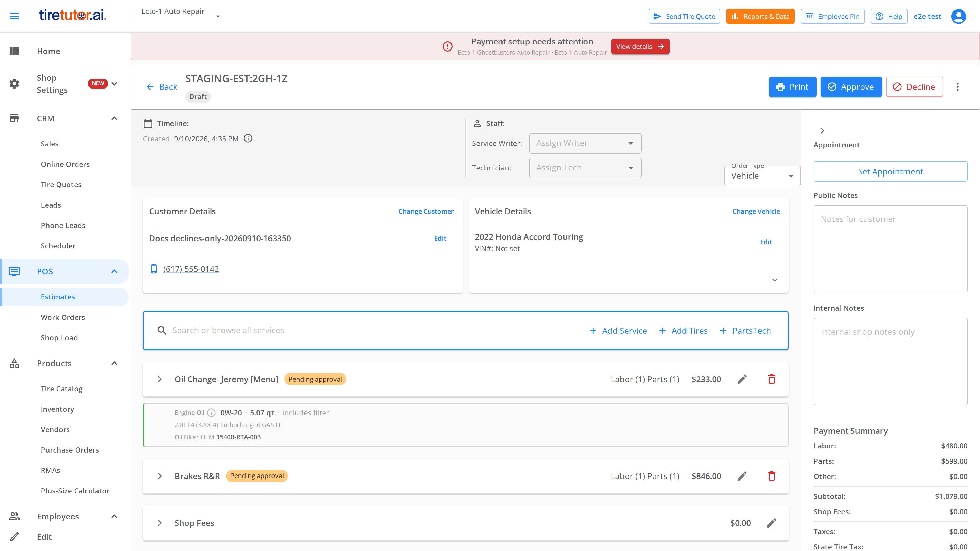Expand the Shop Fees row
The image size is (980, 551).
[x=160, y=523]
